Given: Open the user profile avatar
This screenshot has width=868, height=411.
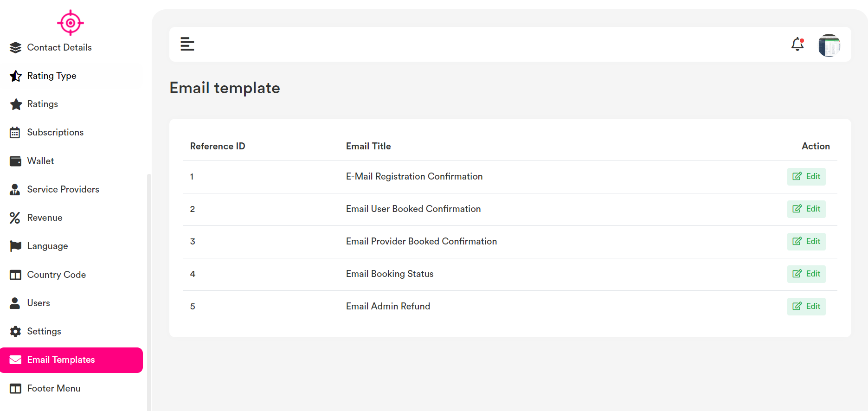Looking at the screenshot, I should pos(829,45).
